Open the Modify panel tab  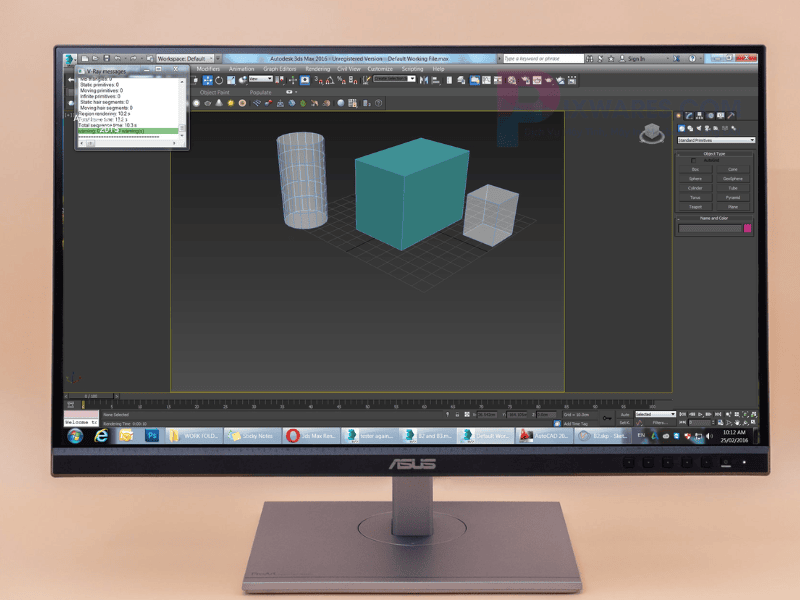(689, 116)
